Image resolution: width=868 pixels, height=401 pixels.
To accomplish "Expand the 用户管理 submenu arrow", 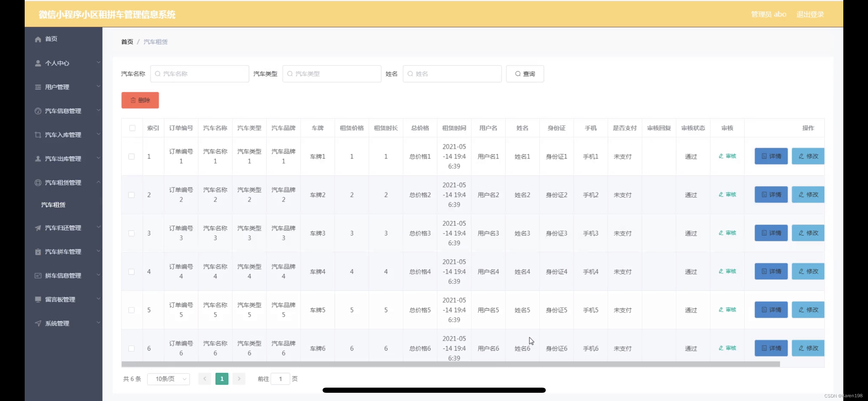I will point(98,86).
